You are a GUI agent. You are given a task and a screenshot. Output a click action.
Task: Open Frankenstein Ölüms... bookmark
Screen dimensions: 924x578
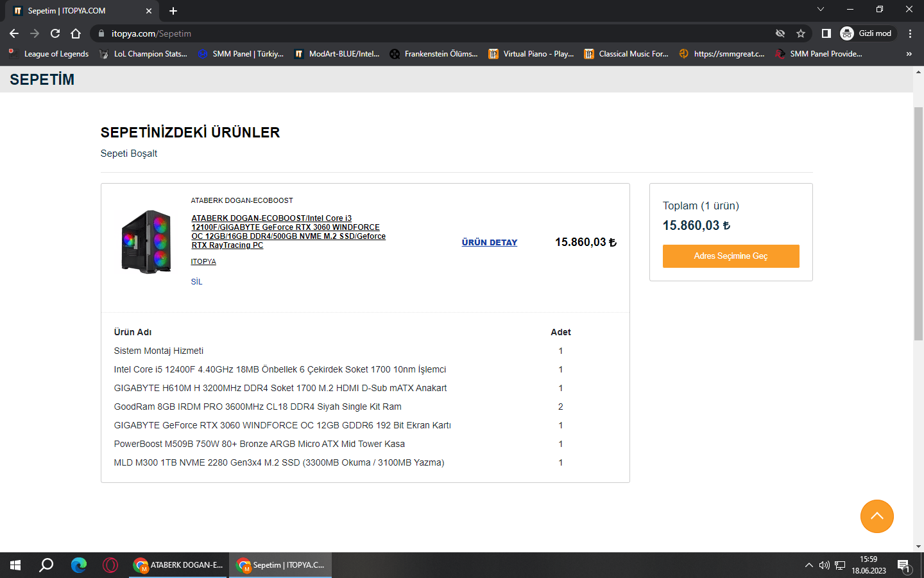(x=434, y=54)
